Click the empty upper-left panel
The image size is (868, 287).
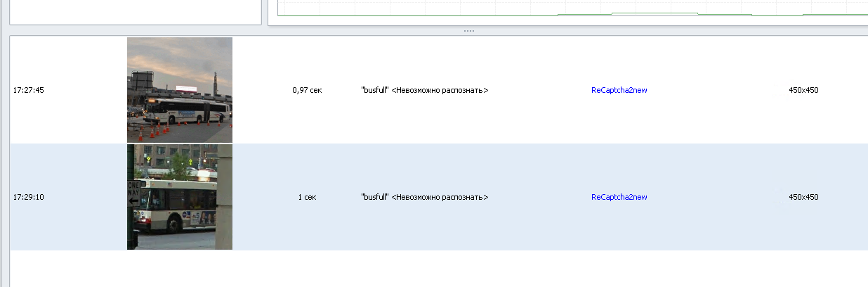(135, 12)
